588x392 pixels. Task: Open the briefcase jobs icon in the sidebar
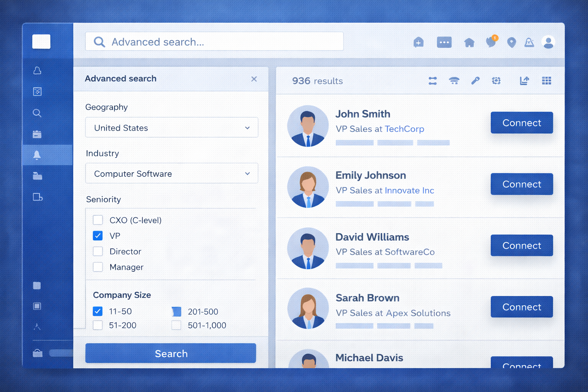coord(37,134)
